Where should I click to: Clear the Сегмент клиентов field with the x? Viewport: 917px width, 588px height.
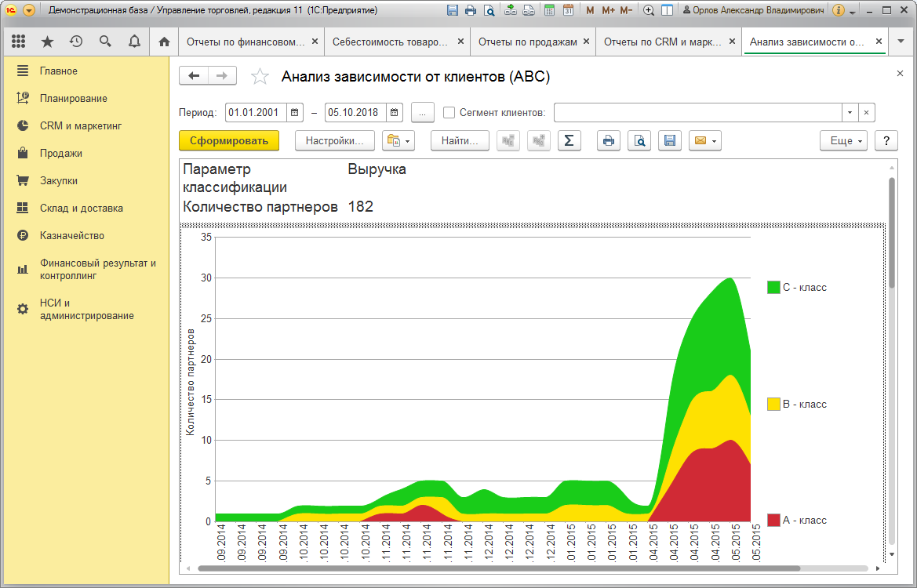[866, 112]
